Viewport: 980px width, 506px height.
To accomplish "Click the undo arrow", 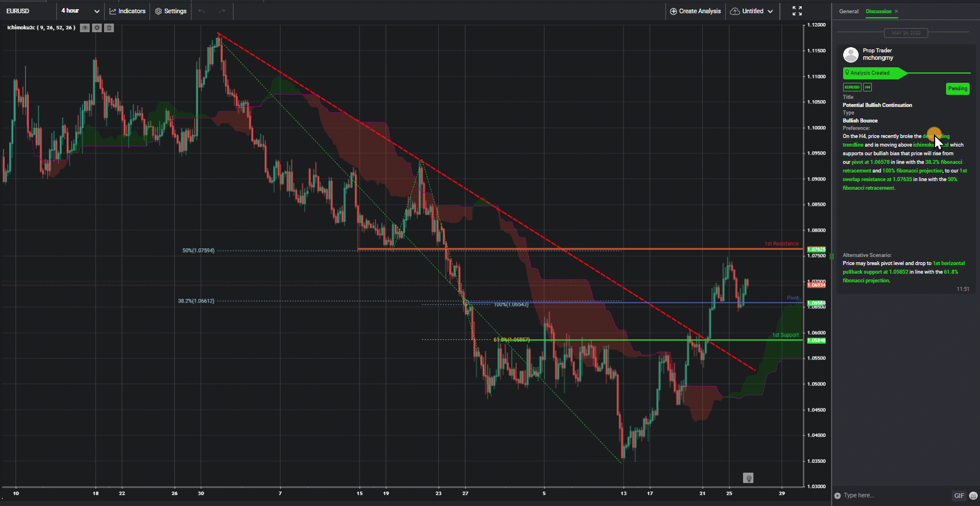I will coord(201,11).
